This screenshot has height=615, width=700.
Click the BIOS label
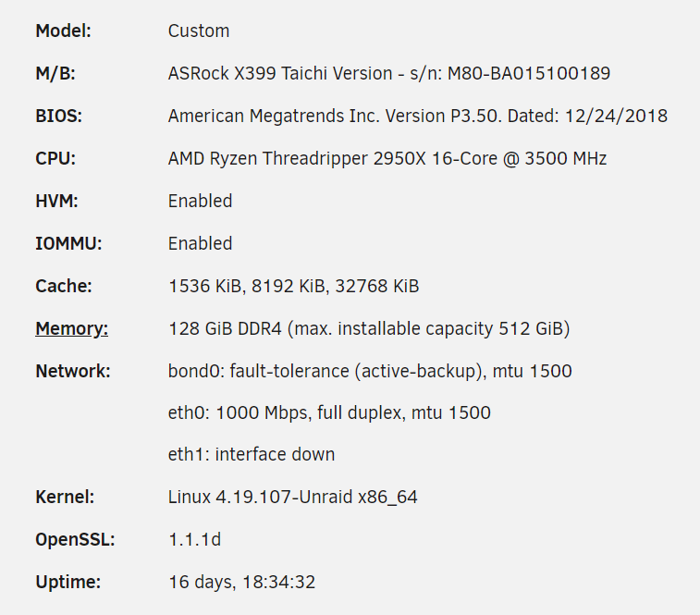(58, 117)
